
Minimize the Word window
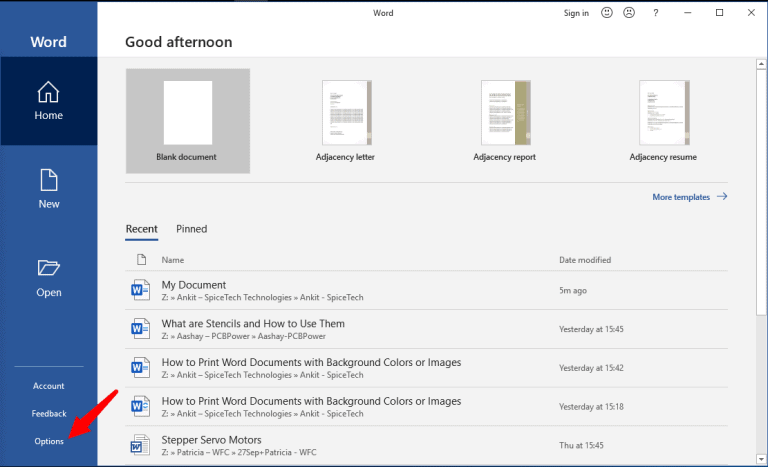point(688,13)
